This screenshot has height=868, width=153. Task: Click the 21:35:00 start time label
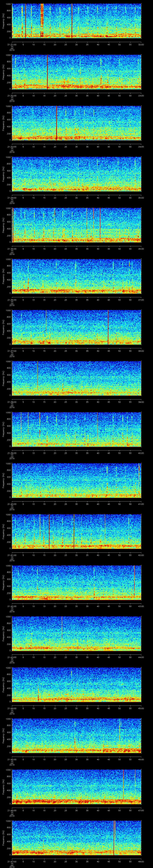(12, 249)
